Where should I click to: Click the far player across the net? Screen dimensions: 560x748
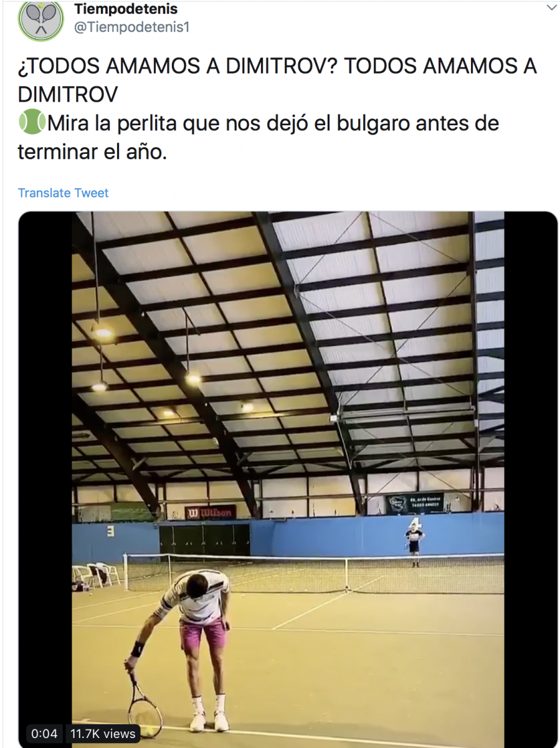coord(414,544)
